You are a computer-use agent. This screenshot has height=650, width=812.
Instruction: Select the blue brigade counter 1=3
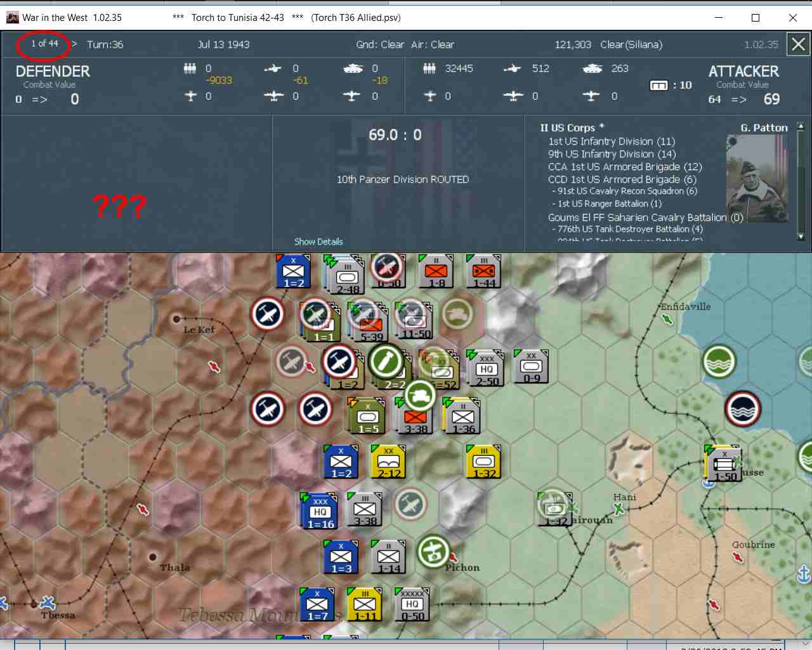pos(341,557)
